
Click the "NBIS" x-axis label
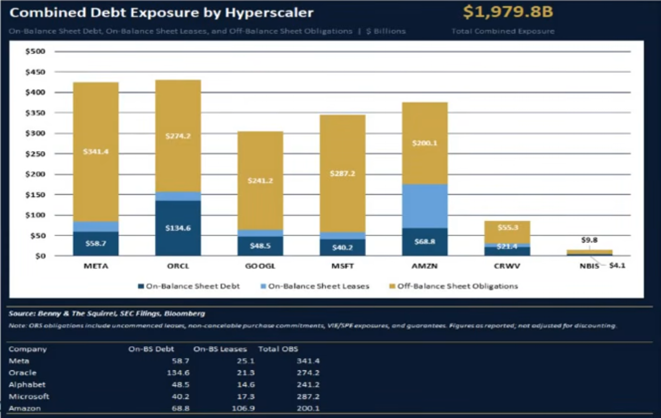[589, 266]
